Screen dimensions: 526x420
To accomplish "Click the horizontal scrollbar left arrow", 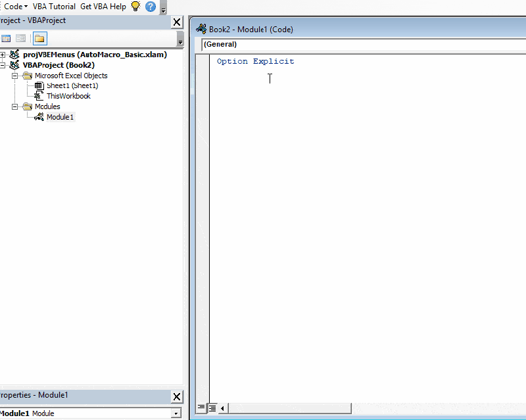I will pyautogui.click(x=222, y=408).
